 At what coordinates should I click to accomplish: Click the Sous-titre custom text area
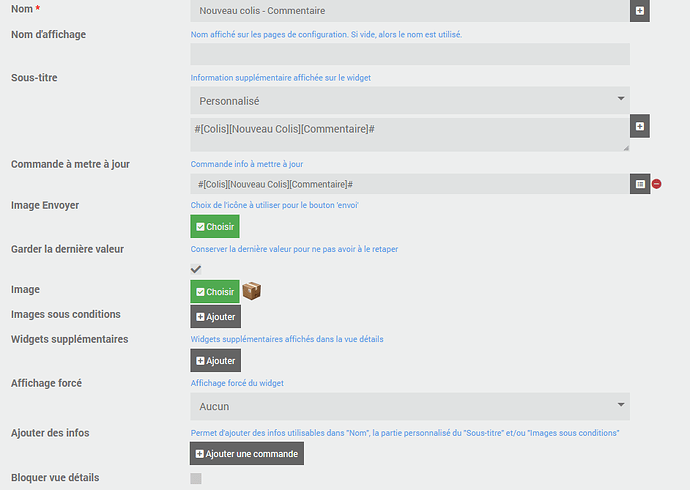410,134
